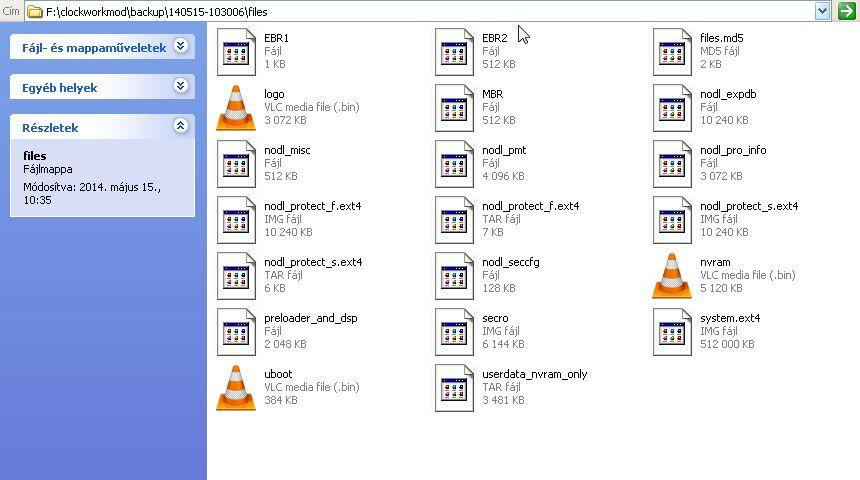Image resolution: width=860 pixels, height=480 pixels.
Task: Click the Fájl- és mappaműveletek header
Action: click(x=103, y=48)
